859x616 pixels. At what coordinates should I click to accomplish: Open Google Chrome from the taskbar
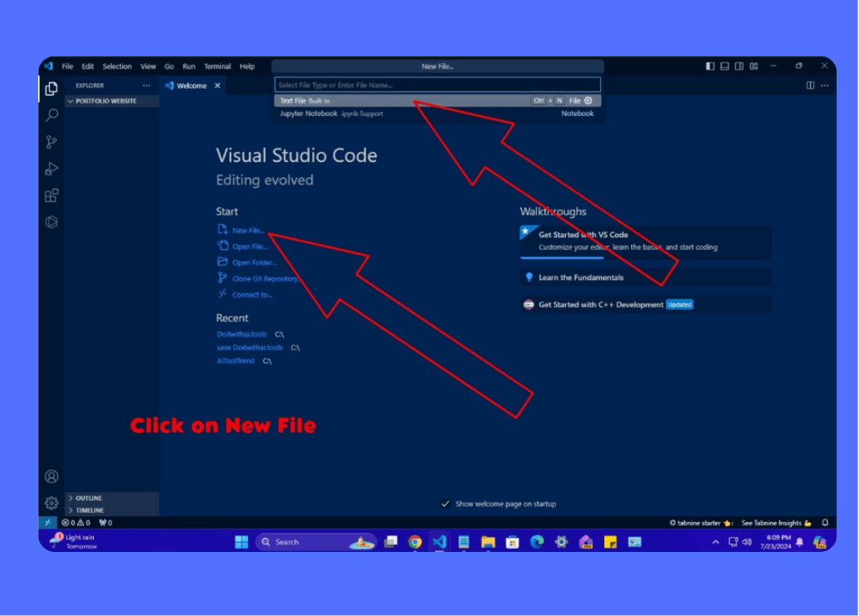point(415,542)
